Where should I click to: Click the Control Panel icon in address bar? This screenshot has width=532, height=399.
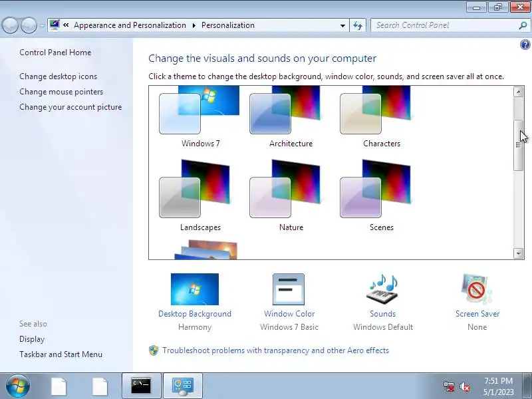(55, 25)
